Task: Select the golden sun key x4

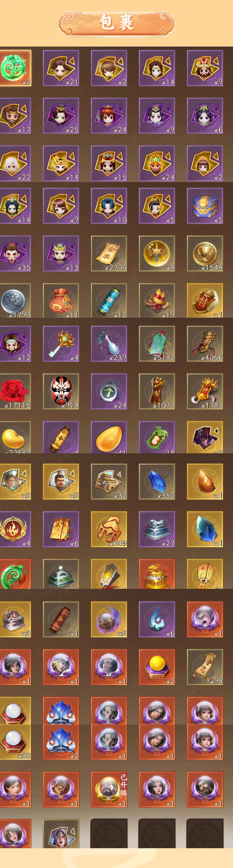Action: click(61, 343)
